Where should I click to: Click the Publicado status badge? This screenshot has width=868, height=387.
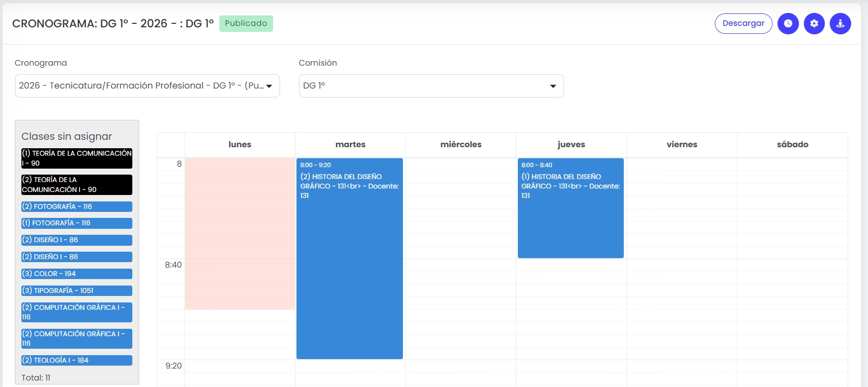(246, 23)
